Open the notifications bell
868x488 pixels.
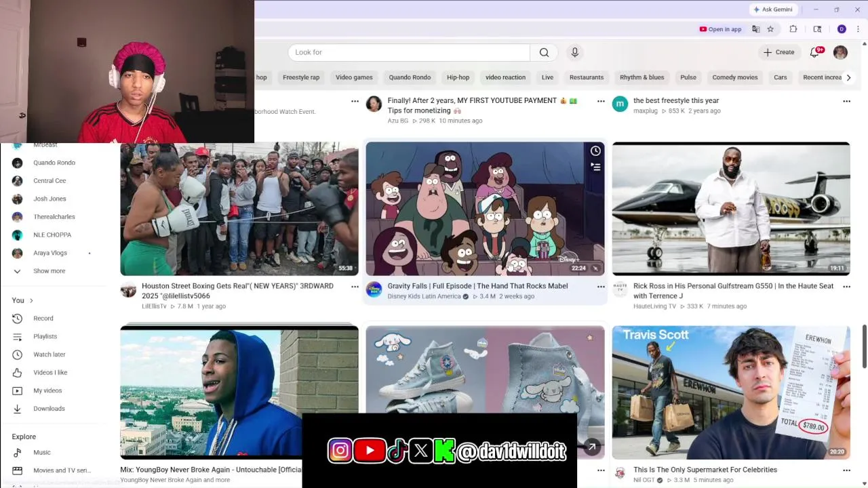[815, 52]
